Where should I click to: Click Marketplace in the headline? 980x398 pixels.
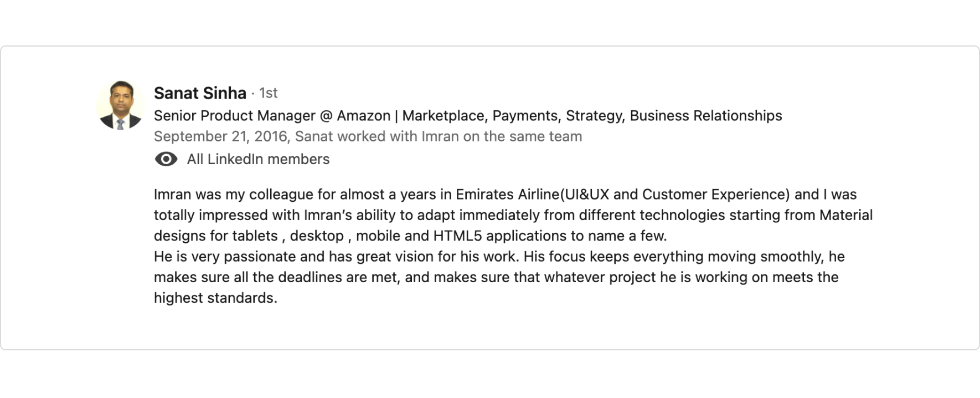coord(443,116)
